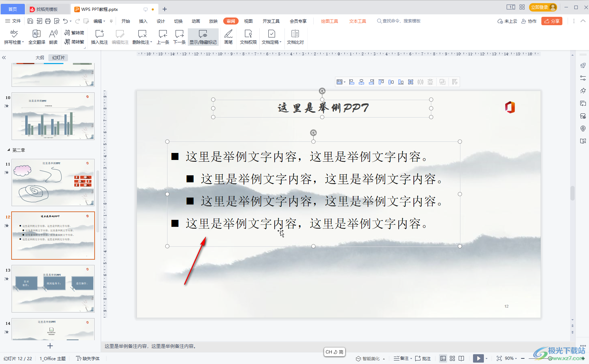Screen dimensions: 589x364
Task: Click fit-slide-to-window icon
Action: click(x=499, y=358)
